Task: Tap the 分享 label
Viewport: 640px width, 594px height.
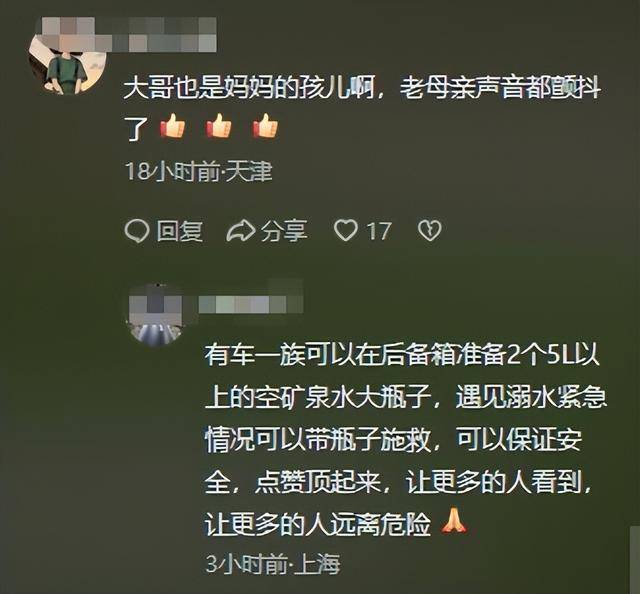Action: coord(284,231)
